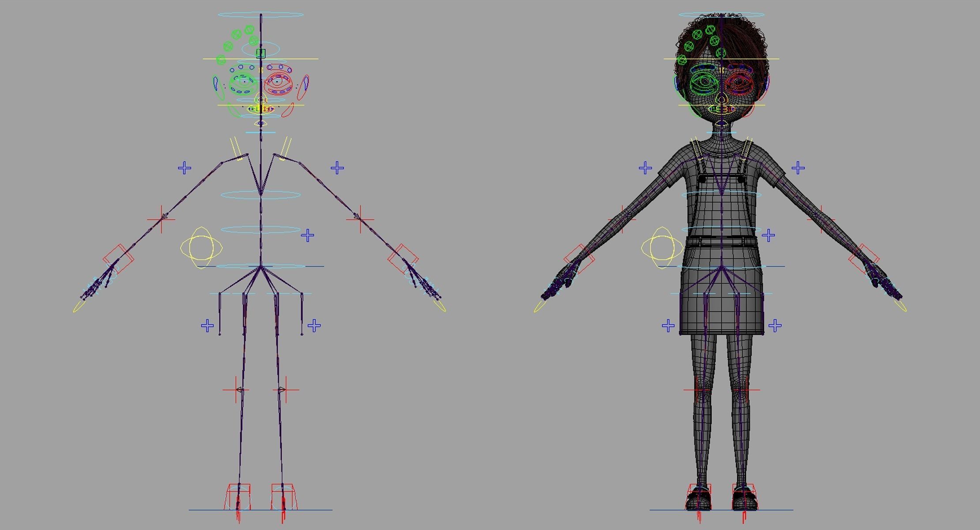
Task: Pick yellow fingertip control on meshed character's screen-left hand
Action: pyautogui.click(x=540, y=307)
